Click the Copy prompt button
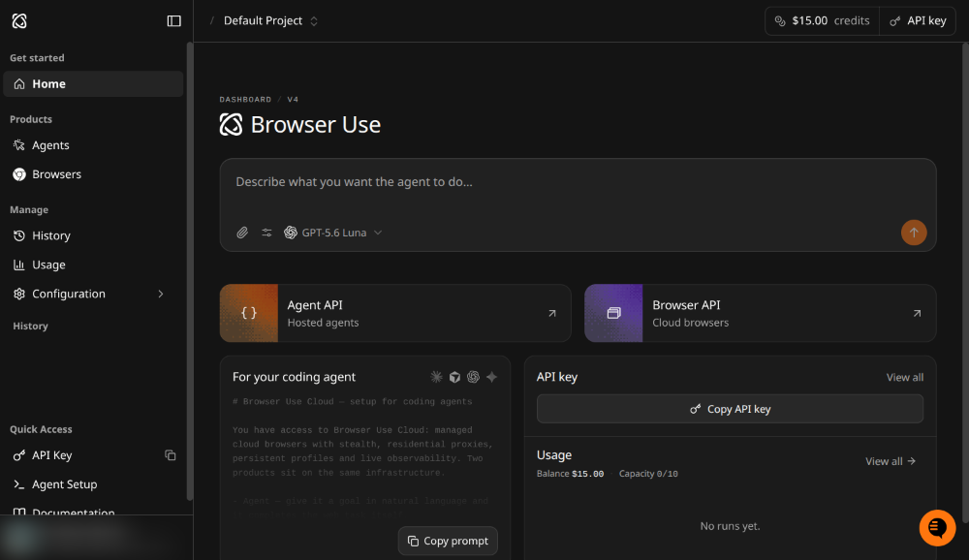This screenshot has height=560, width=969. point(448,541)
